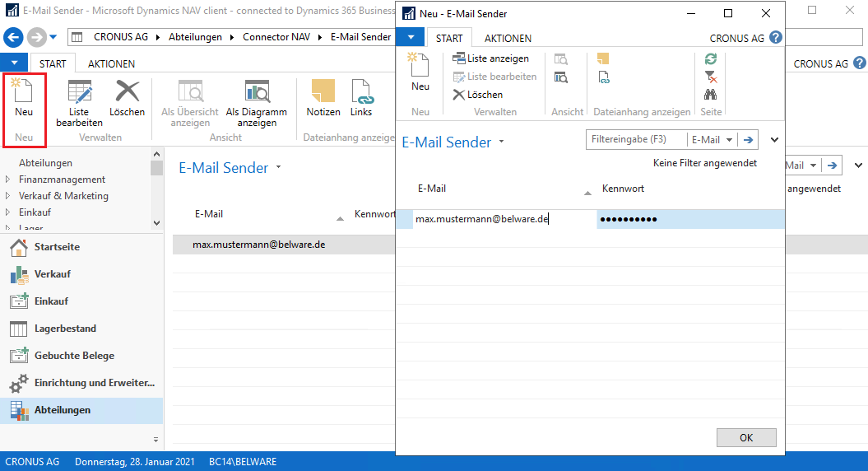The image size is (868, 471).
Task: Open blue application menu dropdown in dialog
Action: tap(411, 38)
